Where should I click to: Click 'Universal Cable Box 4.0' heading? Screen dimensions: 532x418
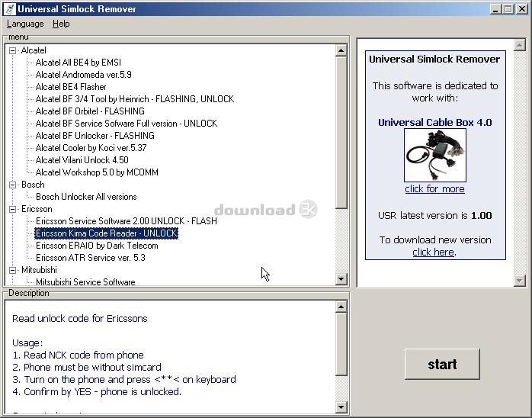pos(435,123)
